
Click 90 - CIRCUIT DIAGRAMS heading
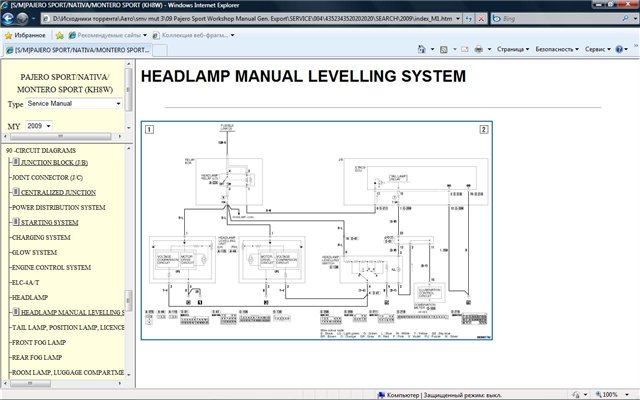41,151
